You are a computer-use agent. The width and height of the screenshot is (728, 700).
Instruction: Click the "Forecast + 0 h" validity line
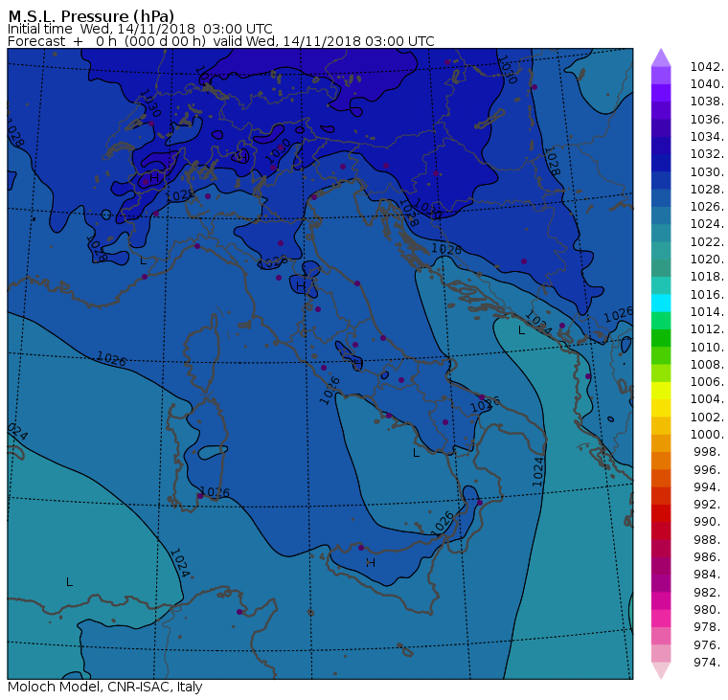[221, 41]
